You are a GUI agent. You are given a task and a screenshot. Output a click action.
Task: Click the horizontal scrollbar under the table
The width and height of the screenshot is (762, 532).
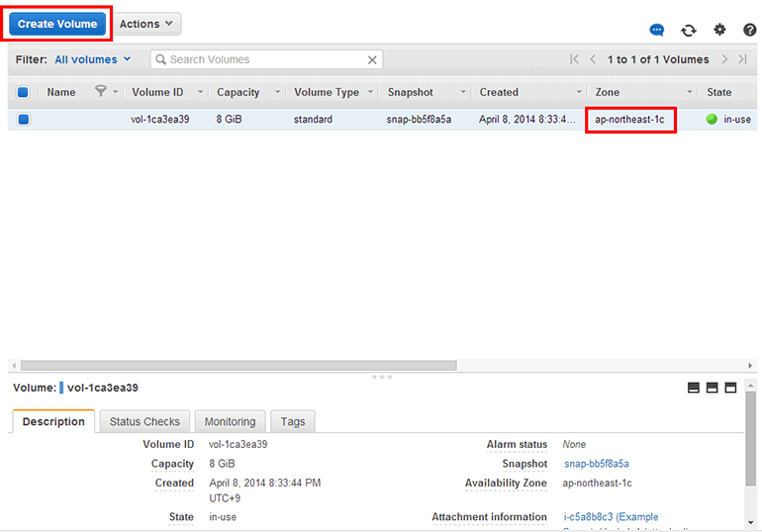point(238,365)
